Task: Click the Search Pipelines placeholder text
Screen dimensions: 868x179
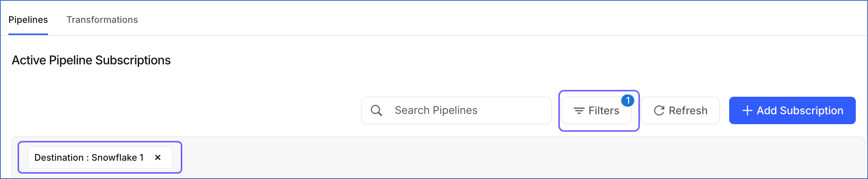Action: click(436, 110)
